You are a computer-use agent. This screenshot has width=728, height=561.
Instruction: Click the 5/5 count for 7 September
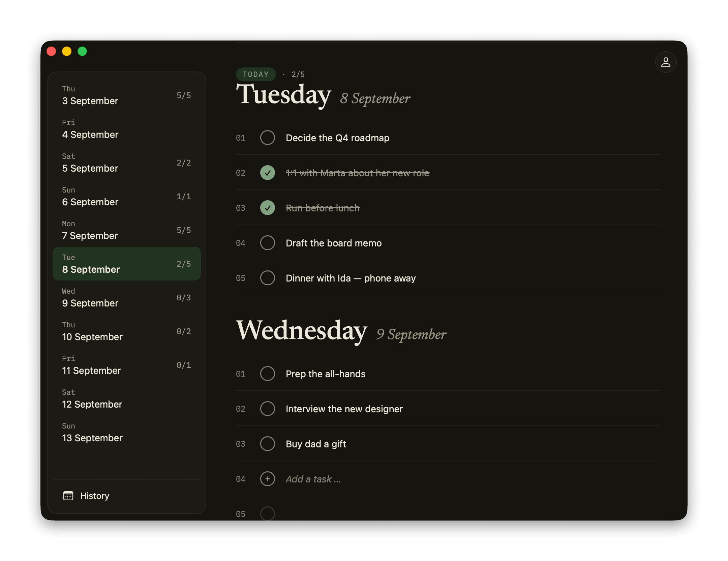tap(184, 230)
